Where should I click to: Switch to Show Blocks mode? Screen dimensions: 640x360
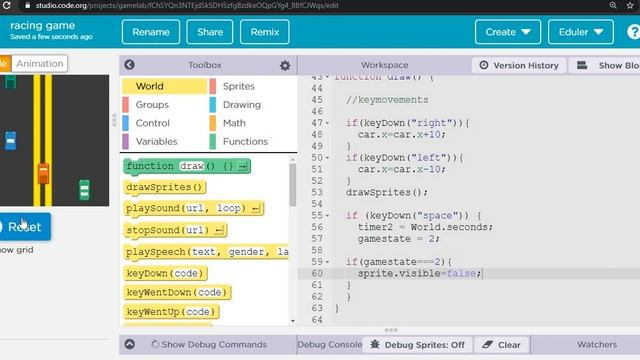click(605, 65)
